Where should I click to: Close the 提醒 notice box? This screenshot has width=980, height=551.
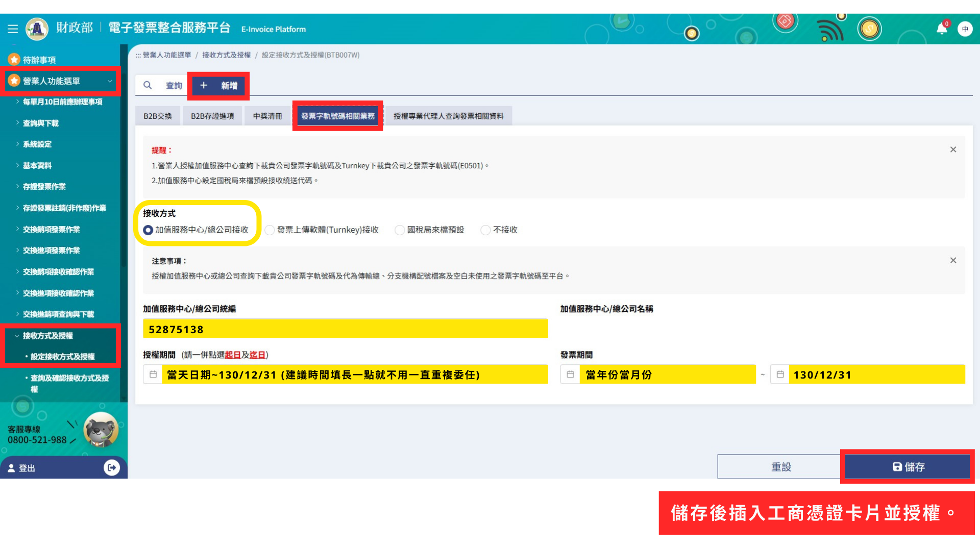(953, 149)
